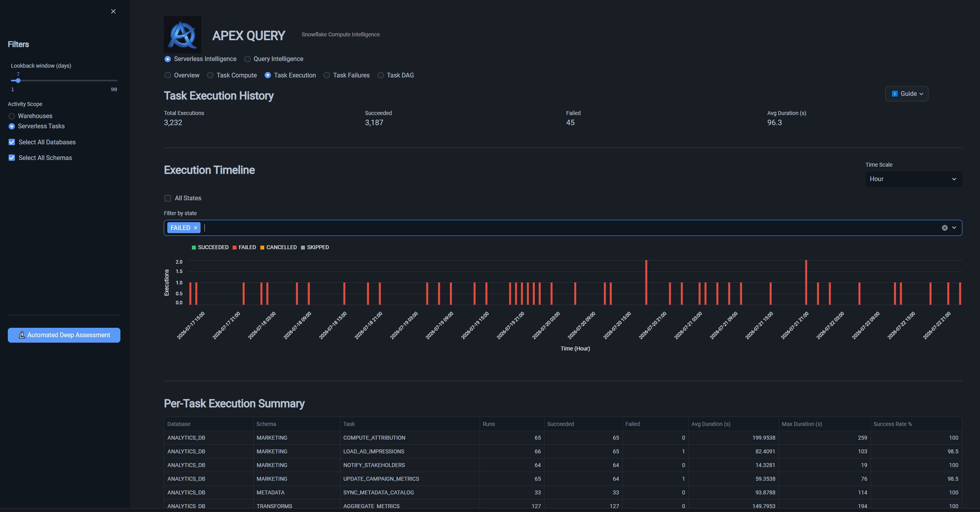
Task: Expand the Filter by state chevron
Action: [954, 228]
